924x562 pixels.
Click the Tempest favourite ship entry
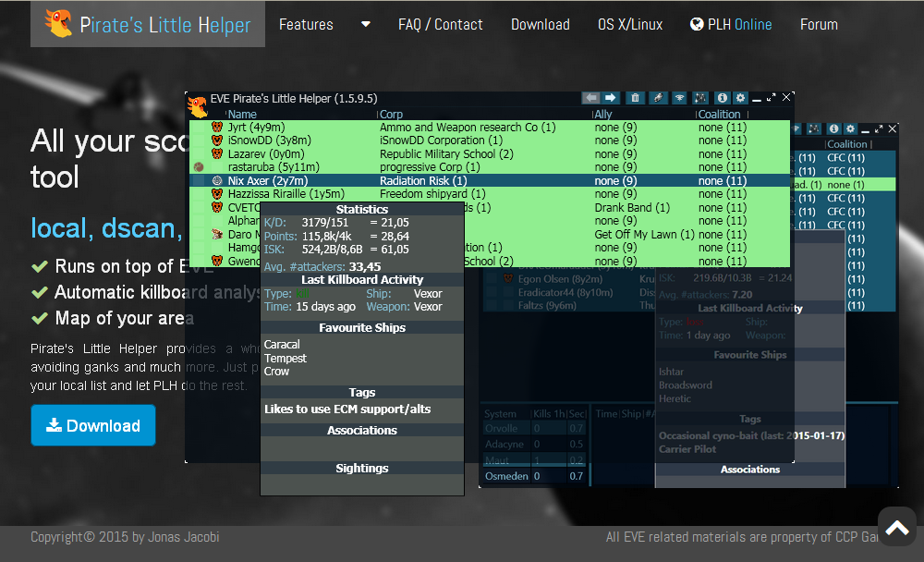pyautogui.click(x=286, y=358)
